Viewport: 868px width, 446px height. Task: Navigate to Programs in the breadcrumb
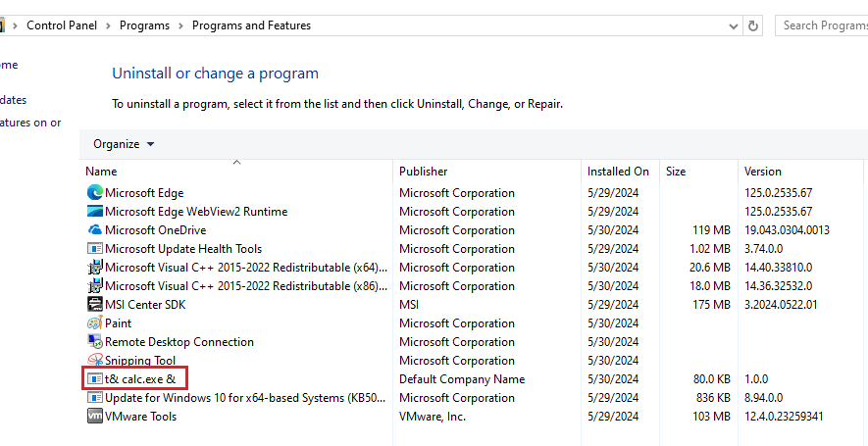coord(144,25)
